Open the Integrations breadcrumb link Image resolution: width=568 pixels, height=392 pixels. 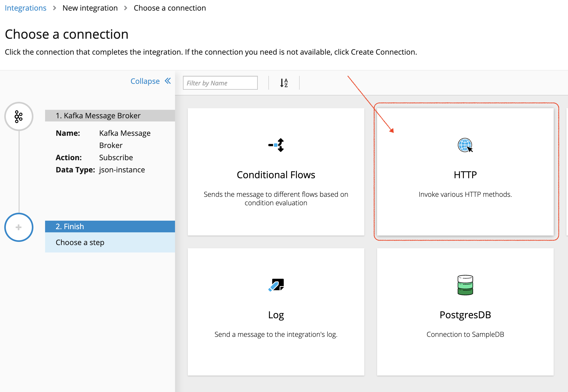point(25,8)
